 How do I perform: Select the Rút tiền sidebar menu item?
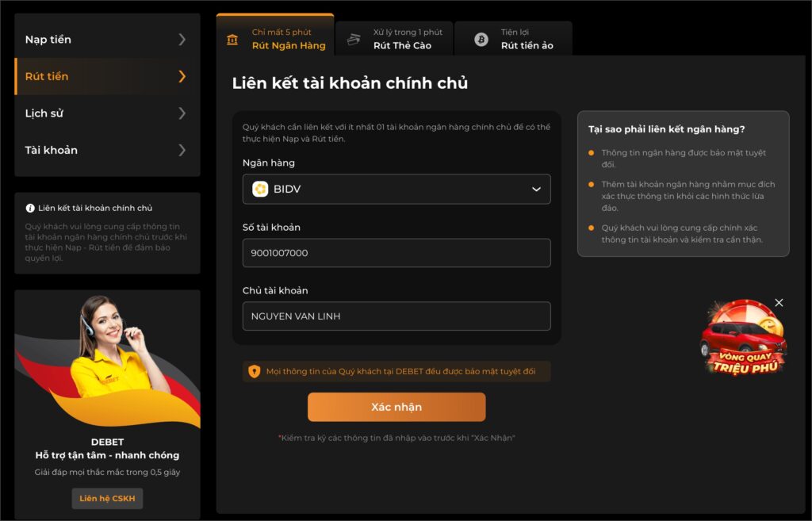pyautogui.click(x=107, y=76)
